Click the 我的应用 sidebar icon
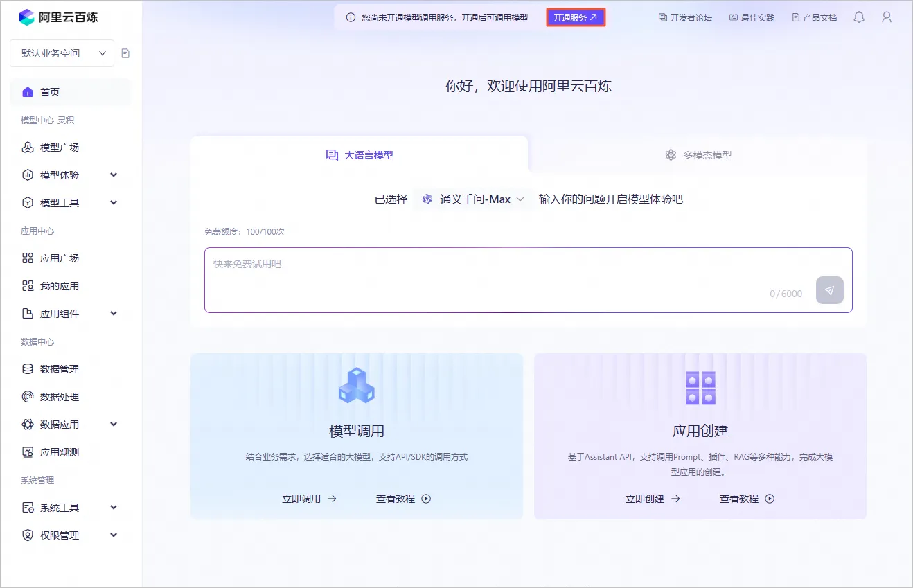The image size is (913, 588). pyautogui.click(x=28, y=286)
